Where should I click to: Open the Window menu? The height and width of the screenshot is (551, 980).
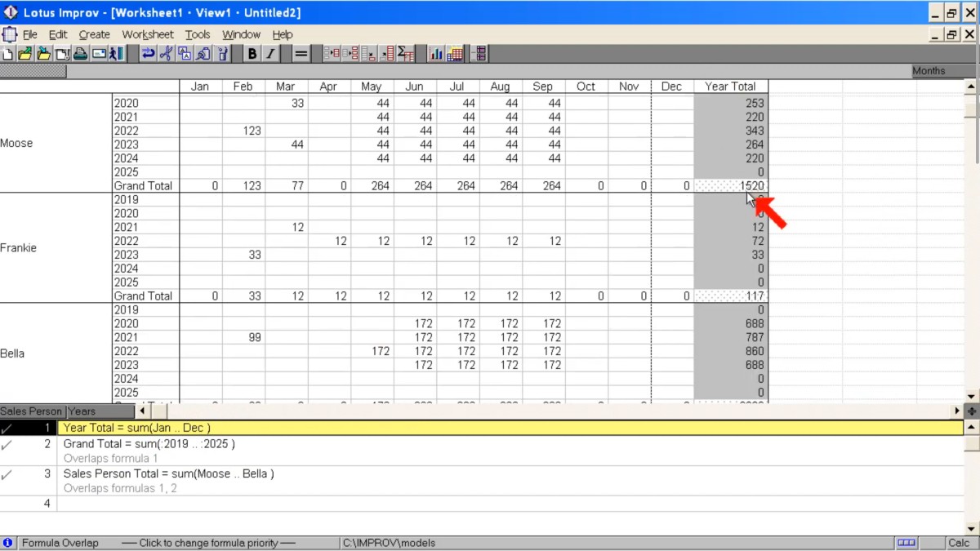pyautogui.click(x=242, y=34)
